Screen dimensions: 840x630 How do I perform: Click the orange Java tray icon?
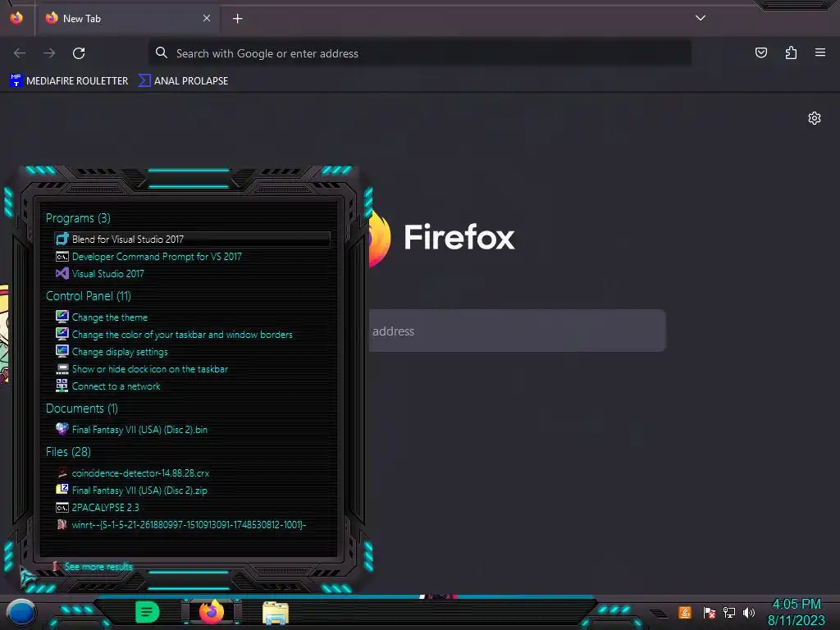(685, 612)
